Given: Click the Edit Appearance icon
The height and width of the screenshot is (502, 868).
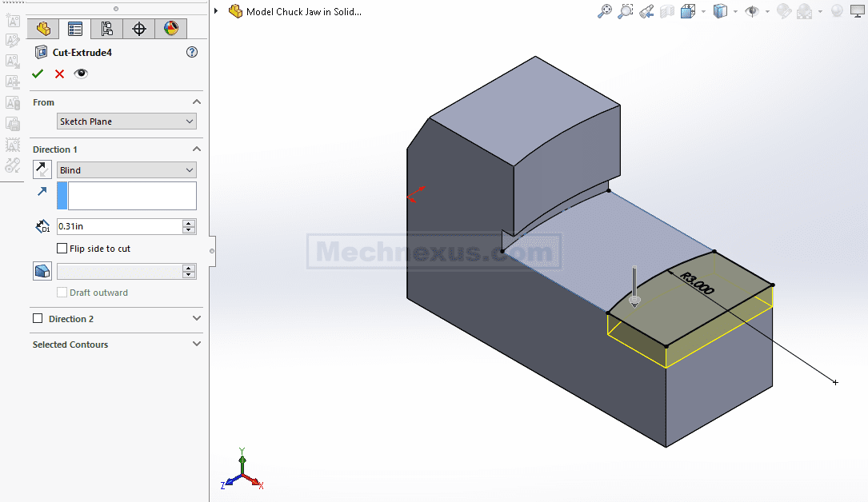Looking at the screenshot, I should point(784,11).
